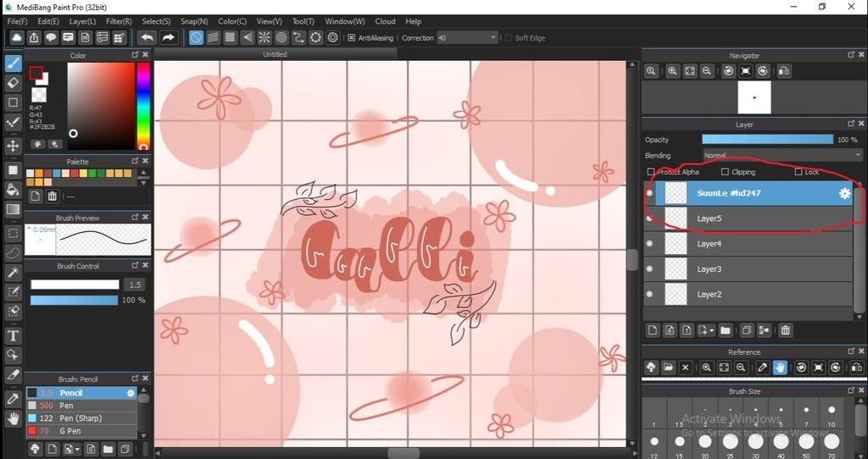Select the Pen (Sharp) brush
The width and height of the screenshot is (868, 459).
[x=81, y=418]
